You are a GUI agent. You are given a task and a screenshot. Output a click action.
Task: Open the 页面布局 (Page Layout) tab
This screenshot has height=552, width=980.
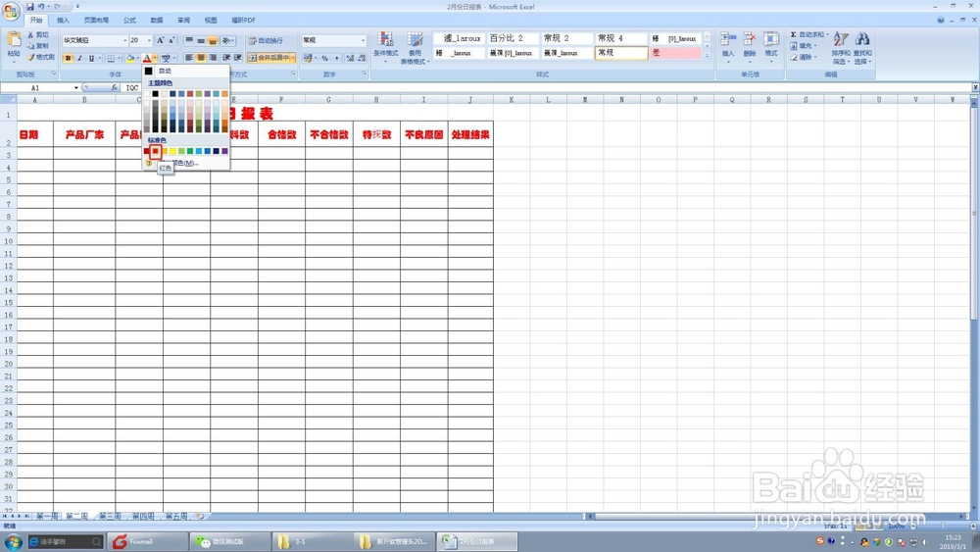click(x=96, y=20)
